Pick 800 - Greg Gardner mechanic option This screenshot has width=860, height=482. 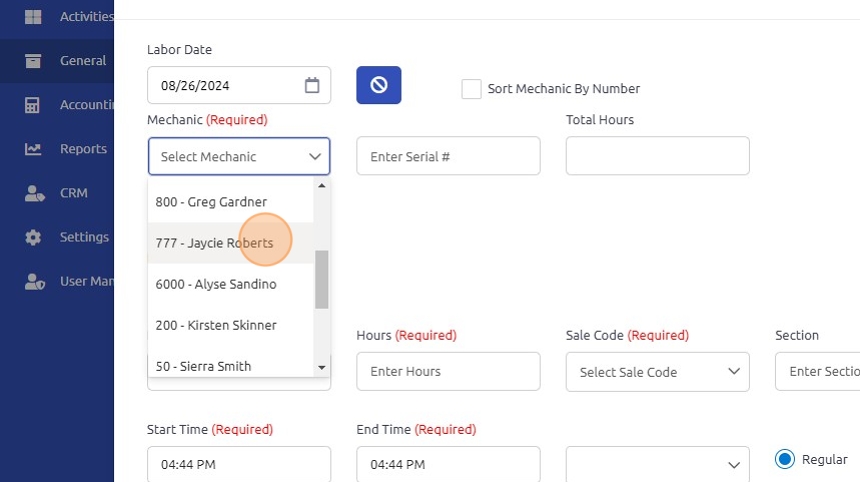coord(211,202)
